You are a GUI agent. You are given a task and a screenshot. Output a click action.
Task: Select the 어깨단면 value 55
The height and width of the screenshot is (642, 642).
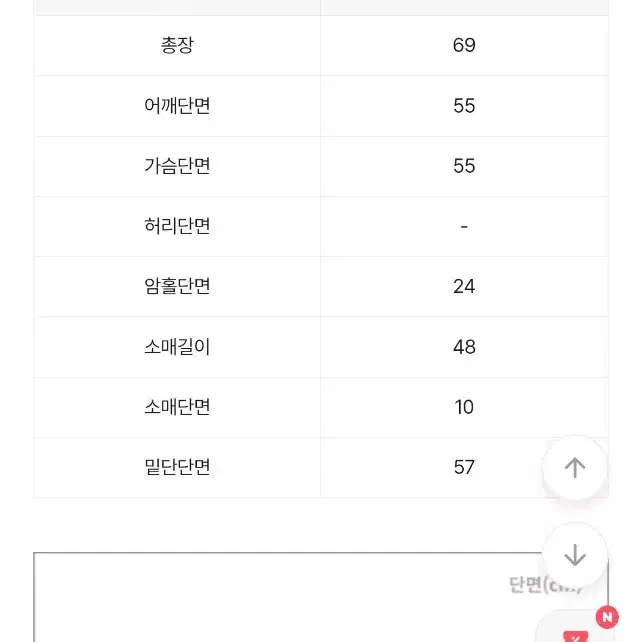[464, 106]
